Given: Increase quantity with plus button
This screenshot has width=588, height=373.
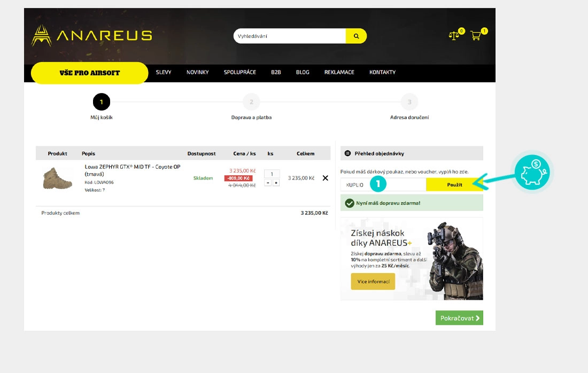Looking at the screenshot, I should (x=276, y=183).
